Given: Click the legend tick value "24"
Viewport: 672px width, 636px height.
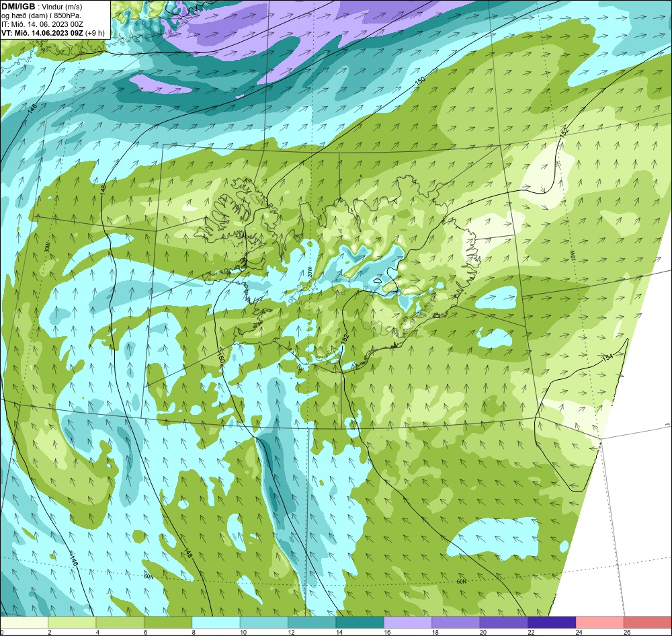Looking at the screenshot, I should [x=579, y=632].
